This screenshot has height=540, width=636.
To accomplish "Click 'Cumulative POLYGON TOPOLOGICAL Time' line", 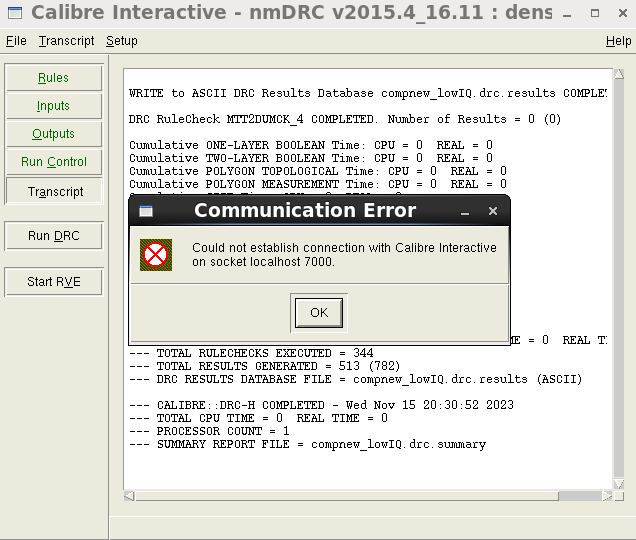I will [x=318, y=171].
